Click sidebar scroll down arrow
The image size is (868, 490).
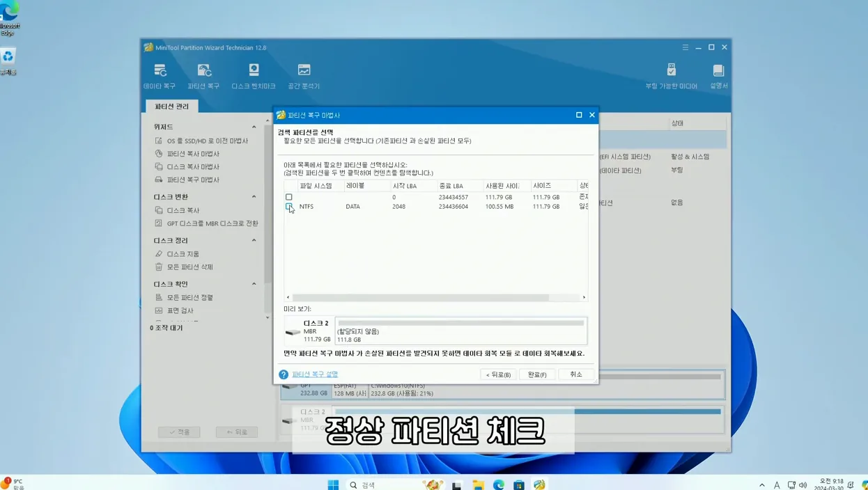268,318
